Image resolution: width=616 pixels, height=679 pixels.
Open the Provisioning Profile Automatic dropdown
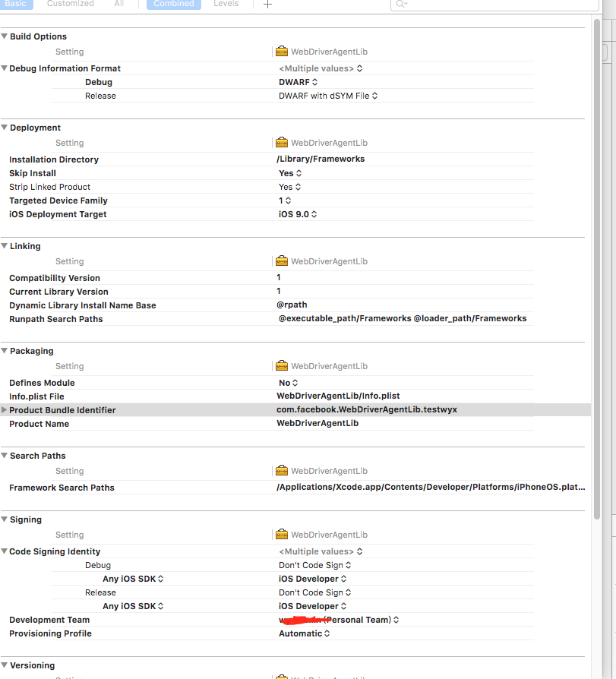(304, 633)
